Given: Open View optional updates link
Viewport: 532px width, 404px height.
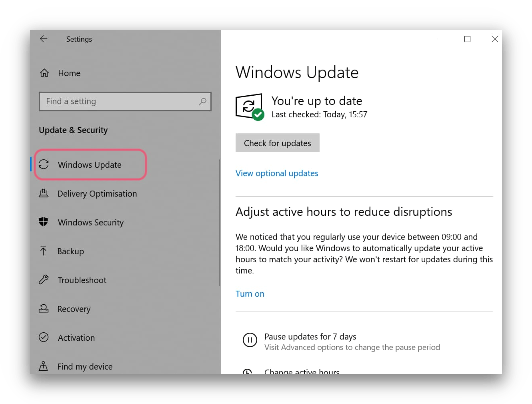Looking at the screenshot, I should click(277, 173).
